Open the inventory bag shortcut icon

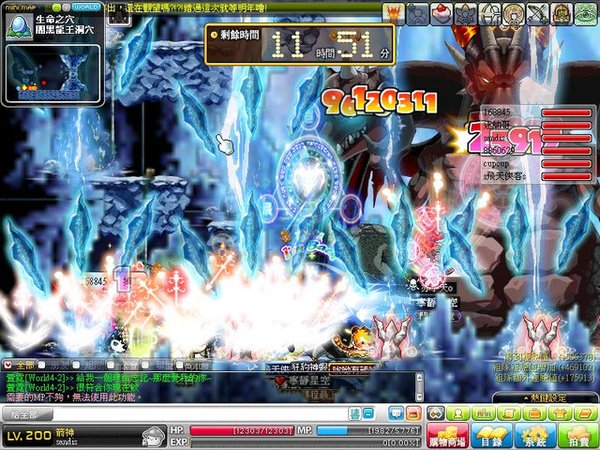534,413
